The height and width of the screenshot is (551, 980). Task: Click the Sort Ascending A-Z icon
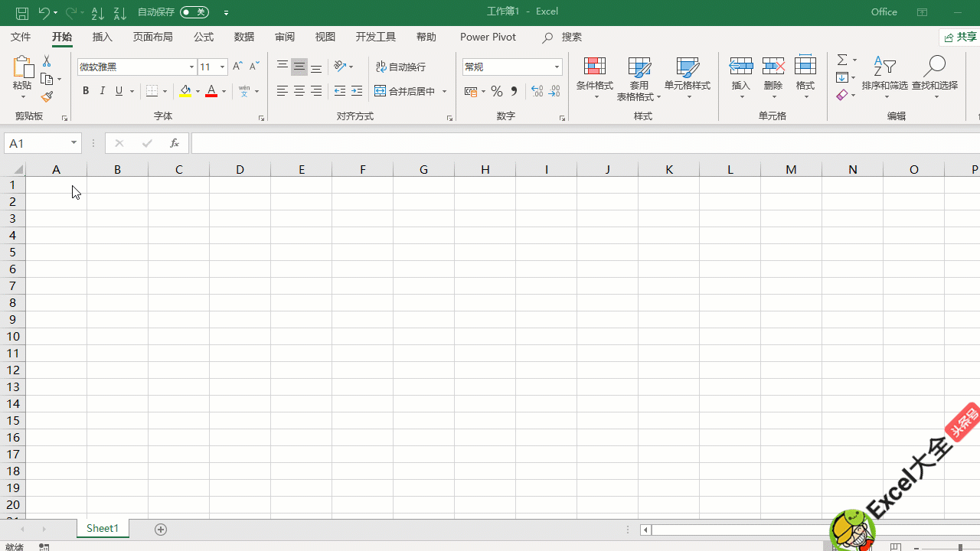[97, 13]
